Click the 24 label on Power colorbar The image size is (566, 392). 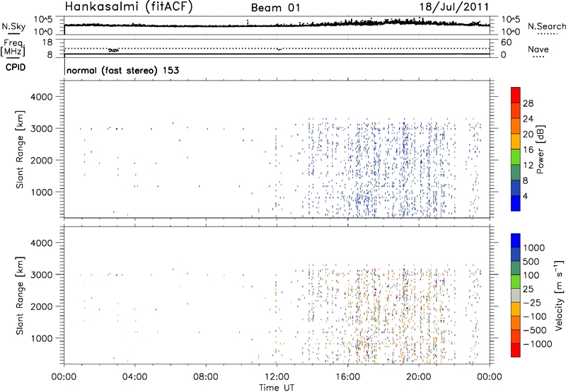528,119
